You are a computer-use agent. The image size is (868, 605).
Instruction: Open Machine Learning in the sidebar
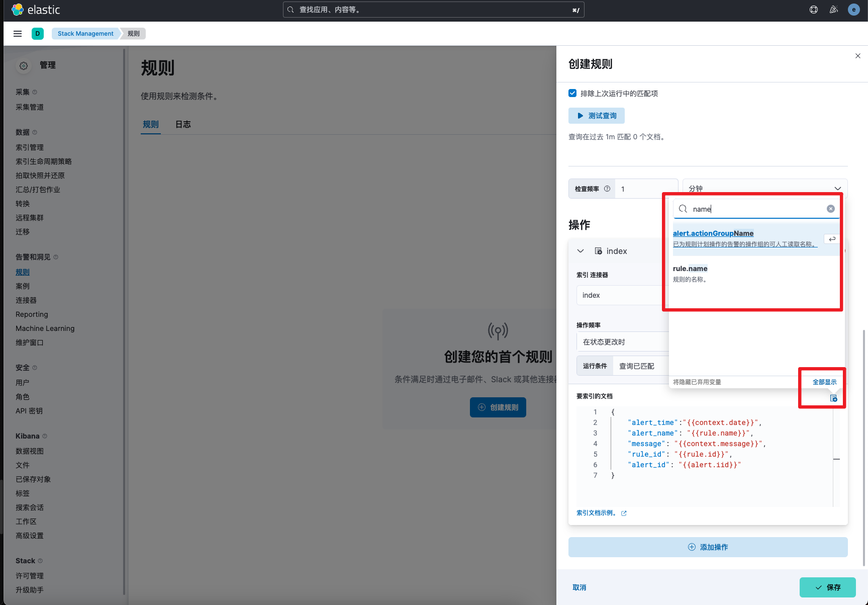click(45, 328)
